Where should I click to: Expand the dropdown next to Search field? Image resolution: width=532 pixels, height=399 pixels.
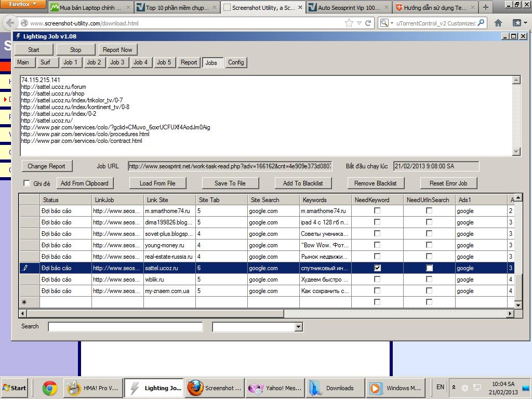(x=298, y=327)
